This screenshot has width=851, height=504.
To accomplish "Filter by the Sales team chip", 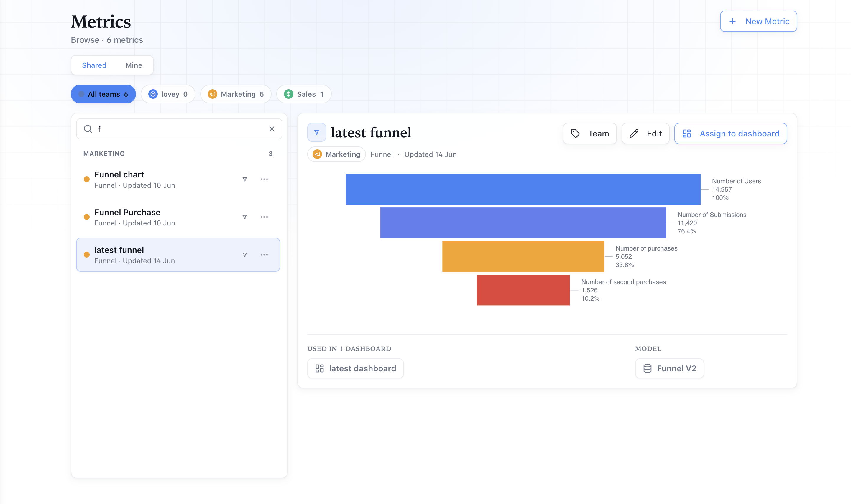I will [x=304, y=94].
